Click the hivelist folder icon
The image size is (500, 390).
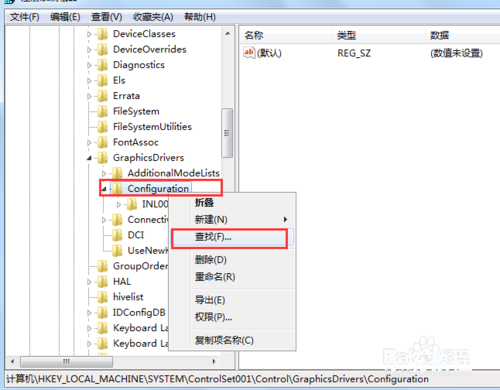coord(103,297)
